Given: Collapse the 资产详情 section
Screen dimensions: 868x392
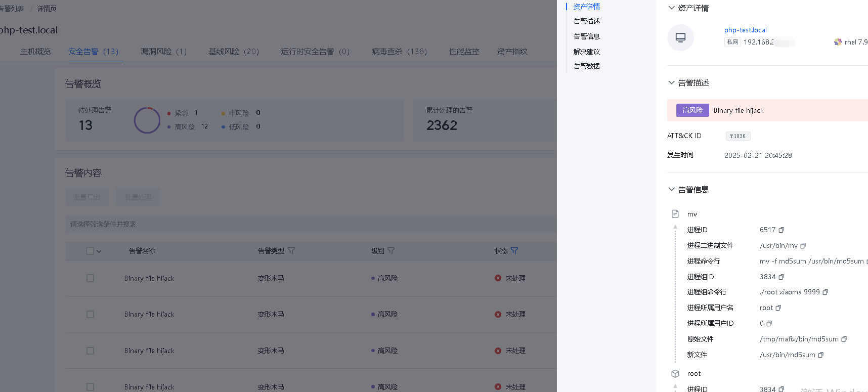Looking at the screenshot, I should click(671, 8).
